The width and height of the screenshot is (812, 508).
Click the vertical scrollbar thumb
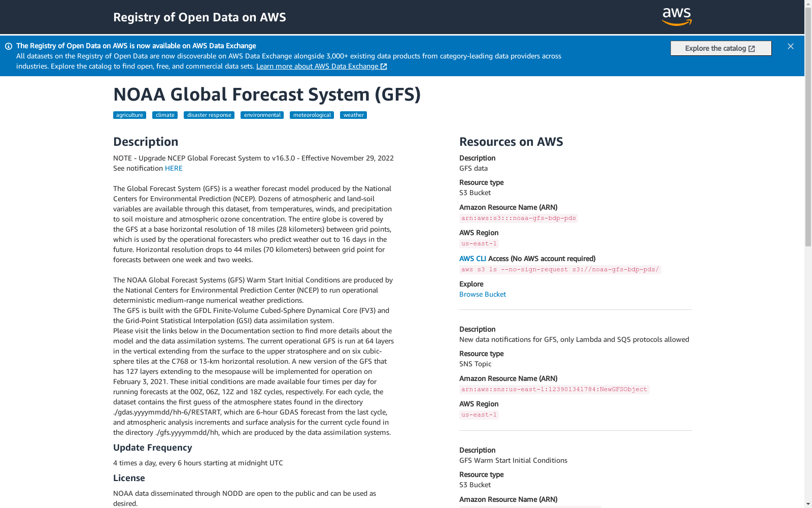[x=808, y=127]
